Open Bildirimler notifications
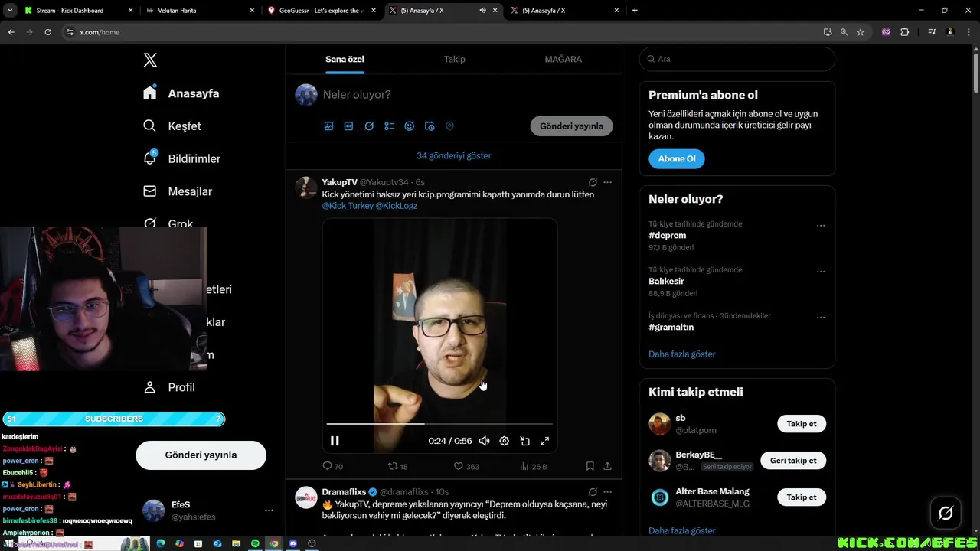The image size is (980, 551). (181, 158)
